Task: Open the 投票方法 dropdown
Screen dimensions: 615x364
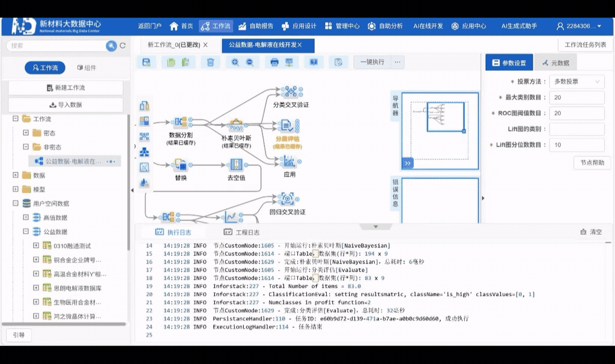Action: (577, 81)
